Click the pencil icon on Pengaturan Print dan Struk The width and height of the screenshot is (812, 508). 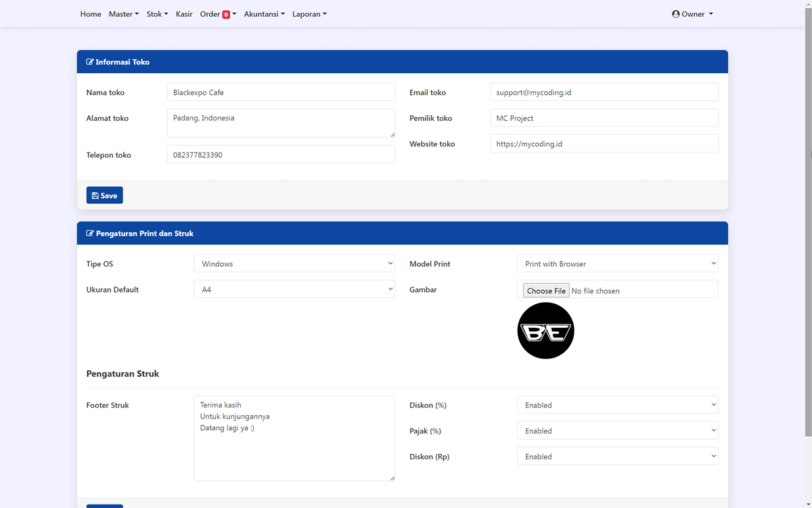coord(90,233)
